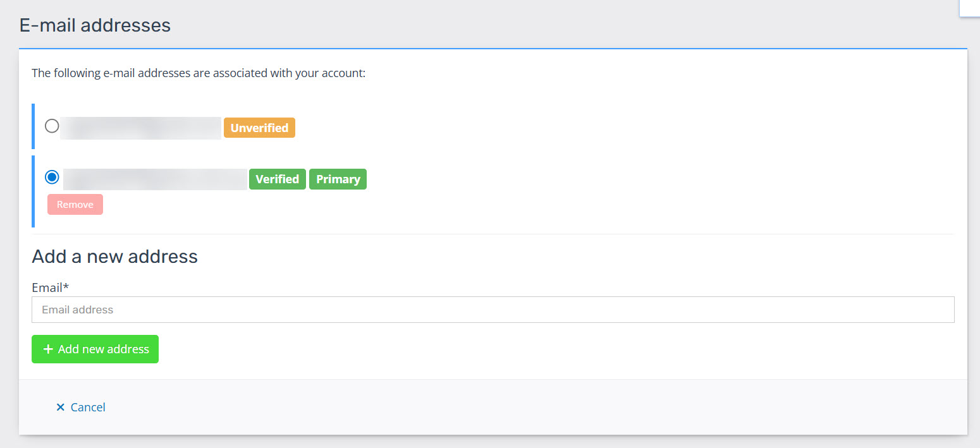Select the radio button for the Verified primary address
The height and width of the screenshot is (448, 980).
pyautogui.click(x=52, y=178)
